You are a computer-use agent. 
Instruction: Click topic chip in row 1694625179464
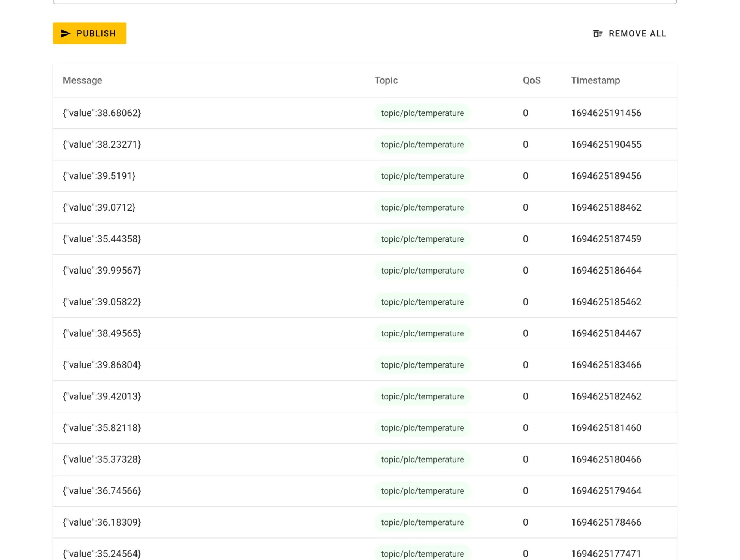pyautogui.click(x=422, y=490)
